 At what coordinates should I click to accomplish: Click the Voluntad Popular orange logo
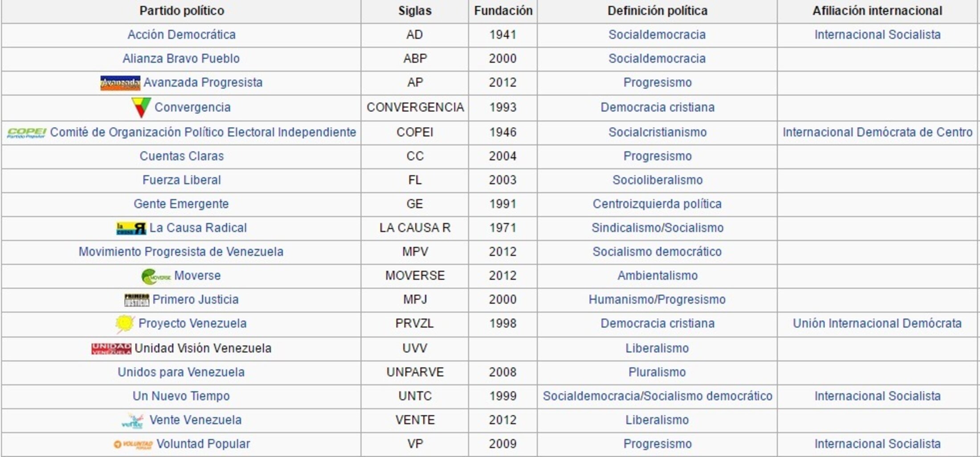(x=133, y=444)
